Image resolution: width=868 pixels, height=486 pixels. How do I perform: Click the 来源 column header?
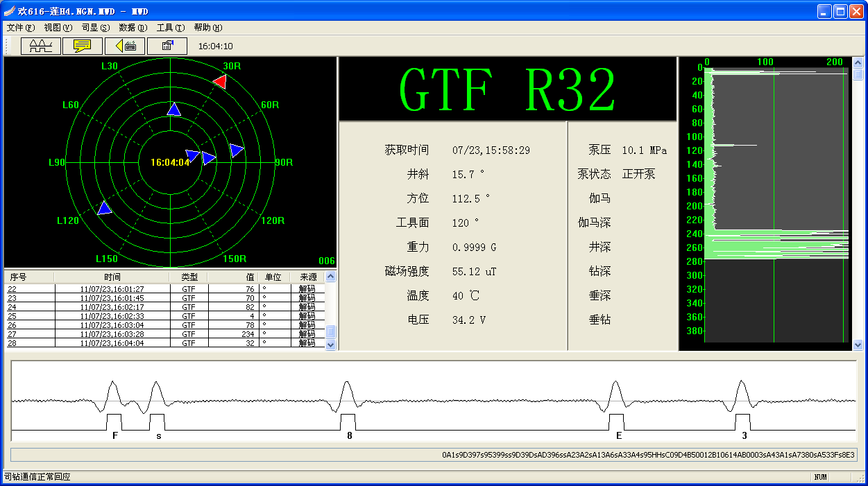click(x=308, y=277)
